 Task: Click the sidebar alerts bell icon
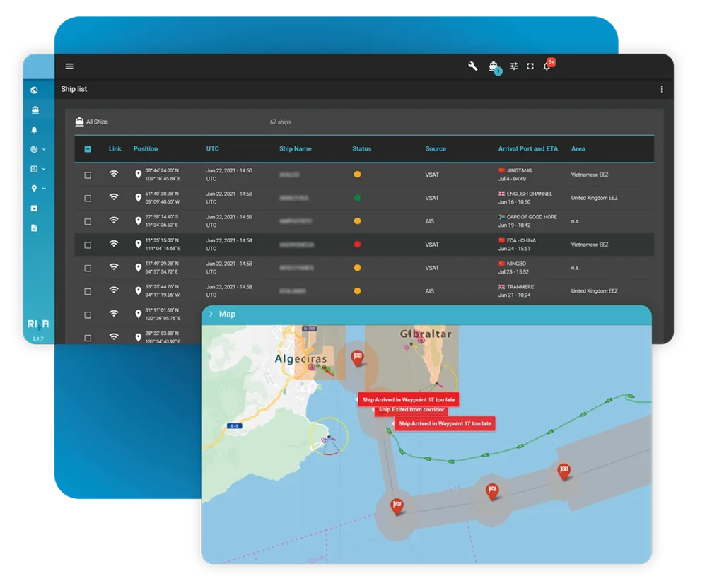tap(35, 130)
